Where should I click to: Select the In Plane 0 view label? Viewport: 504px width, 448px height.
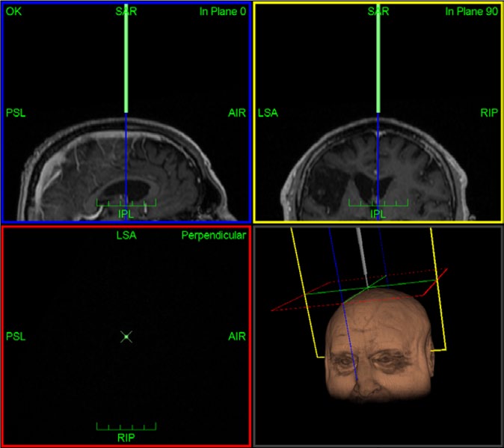pyautogui.click(x=222, y=11)
